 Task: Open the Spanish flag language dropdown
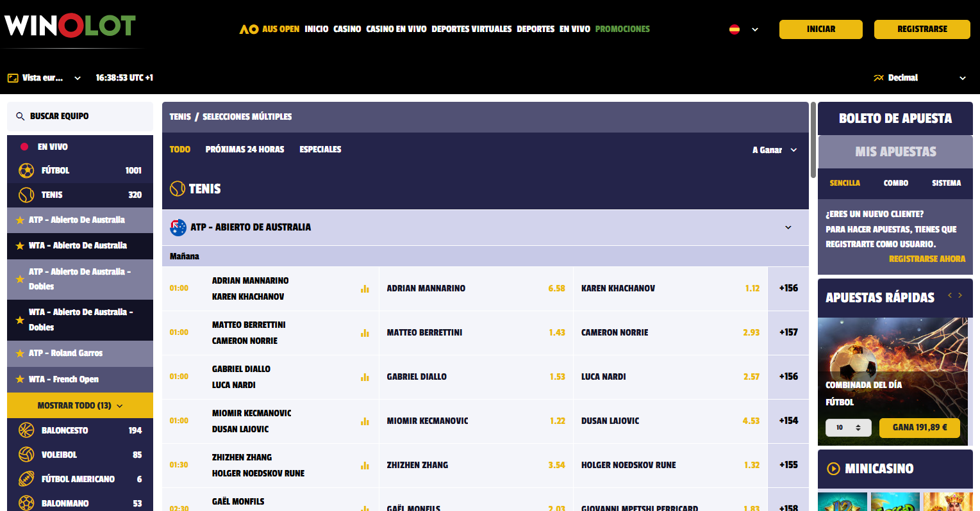[x=743, y=29]
